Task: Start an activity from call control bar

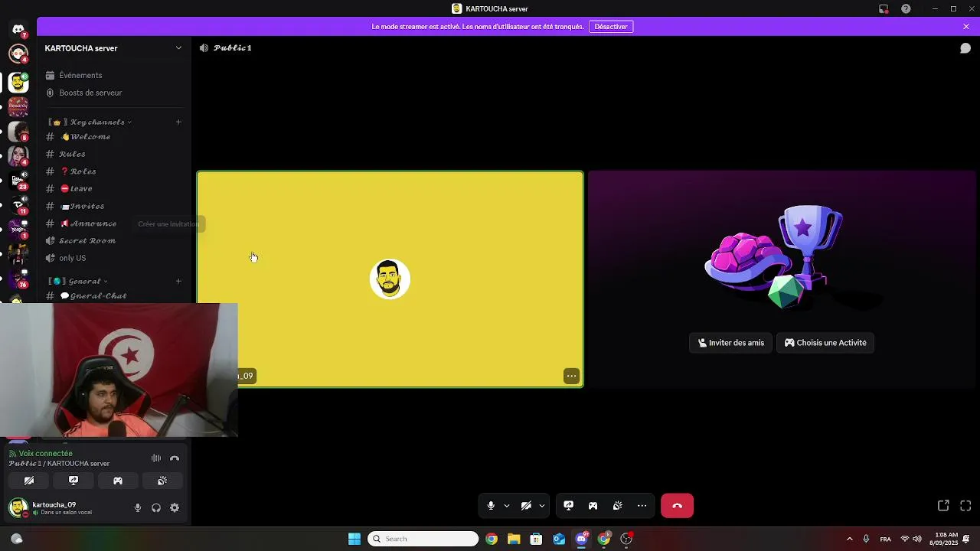Action: [x=593, y=506]
